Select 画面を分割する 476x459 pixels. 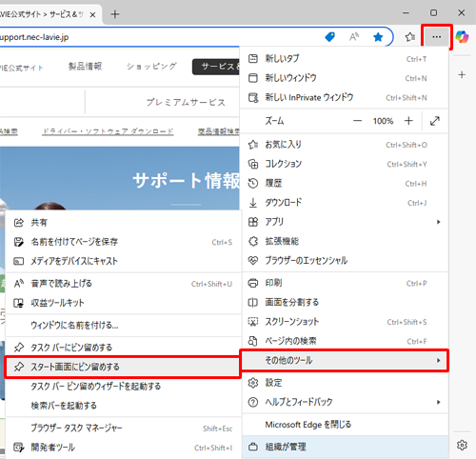click(x=345, y=303)
